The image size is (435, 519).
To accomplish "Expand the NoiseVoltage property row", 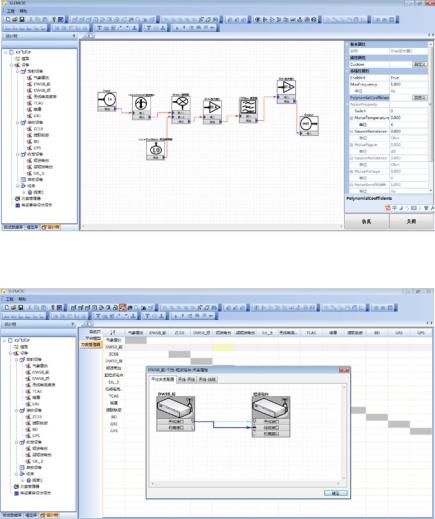I will coord(351,172).
